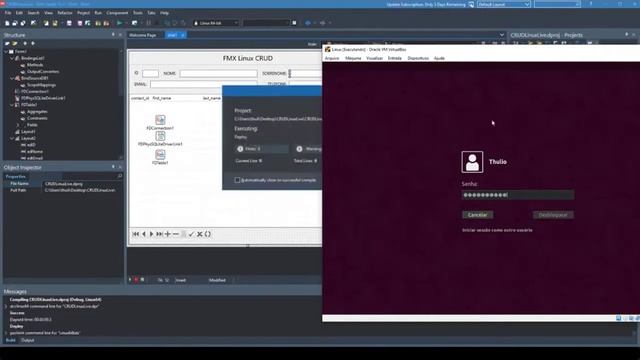Click File Name property value field

[x=82, y=184]
